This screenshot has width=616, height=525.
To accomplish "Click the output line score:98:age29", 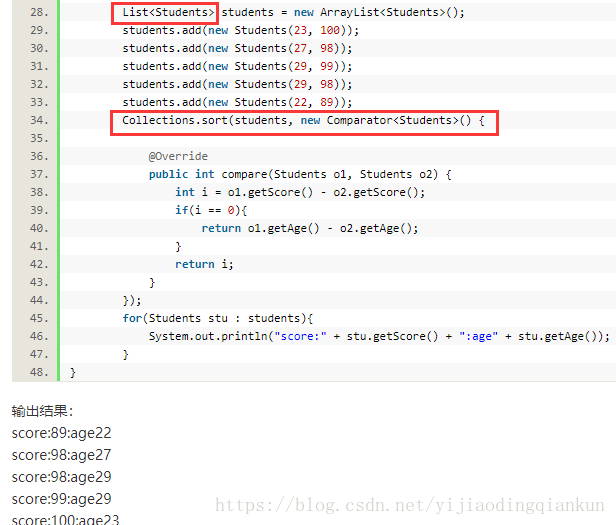I will 61,477.
